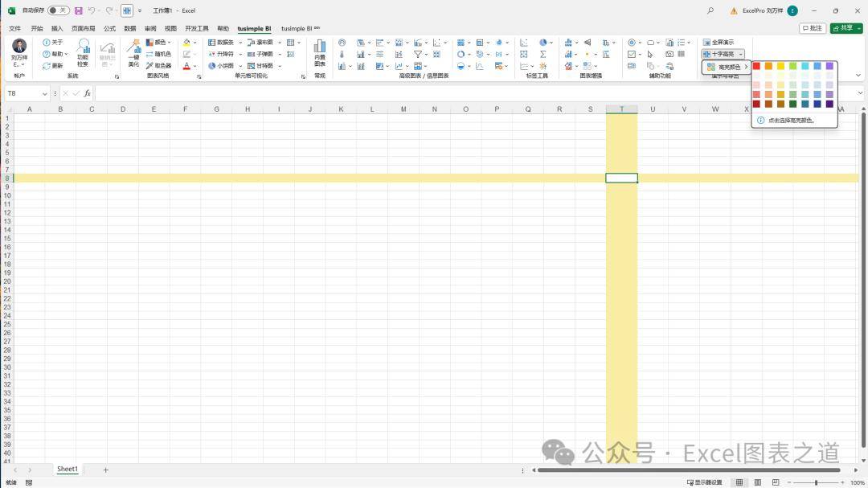This screenshot has width=868, height=488.
Task: Pick the orange highlight color swatch
Action: pos(768,66)
